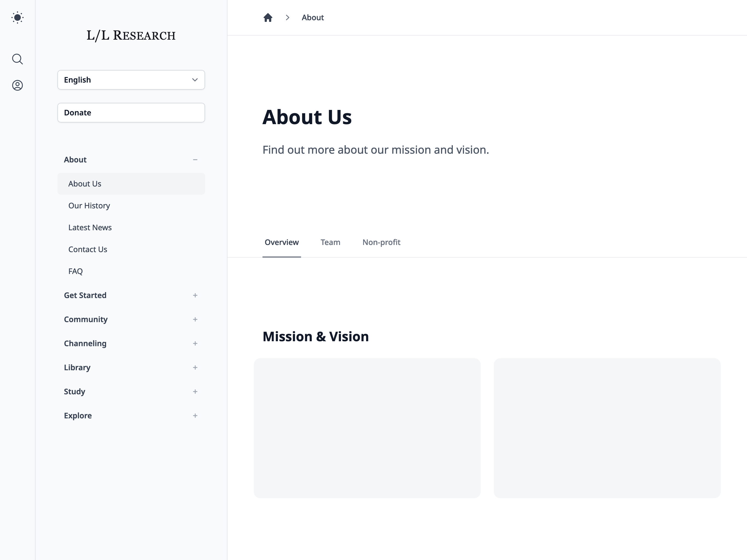Expand the Channeling menu section
The width and height of the screenshot is (747, 560).
click(x=195, y=343)
